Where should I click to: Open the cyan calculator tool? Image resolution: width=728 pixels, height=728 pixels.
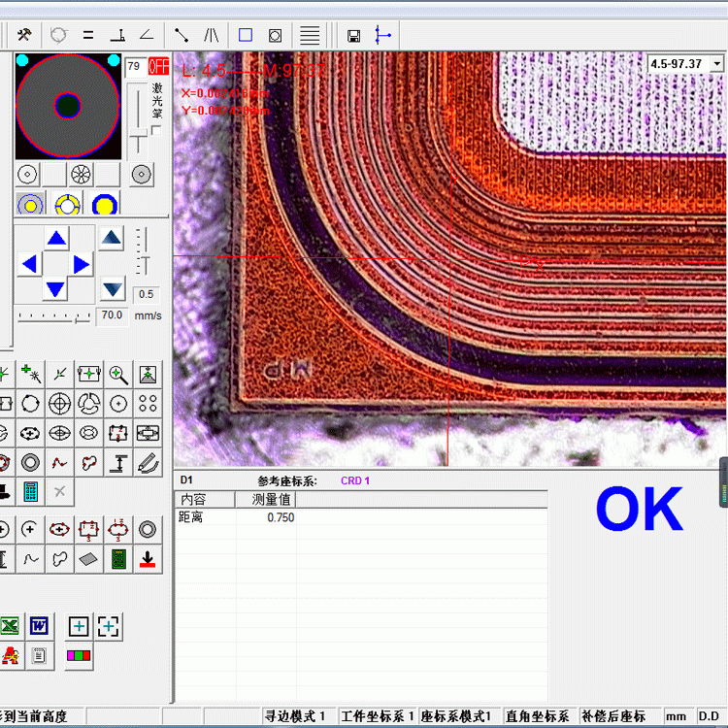click(30, 491)
